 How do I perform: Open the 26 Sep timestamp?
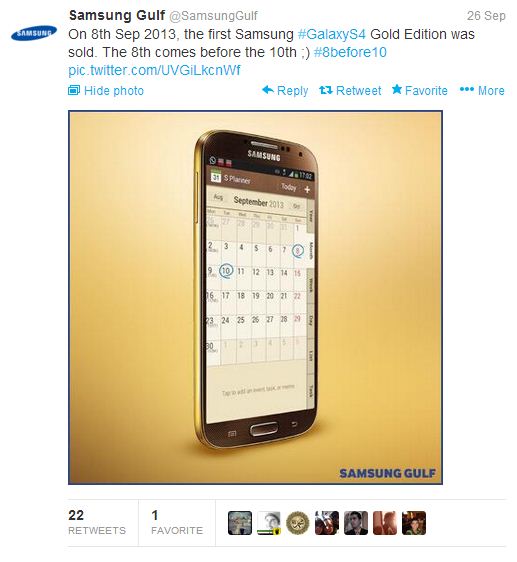(486, 16)
